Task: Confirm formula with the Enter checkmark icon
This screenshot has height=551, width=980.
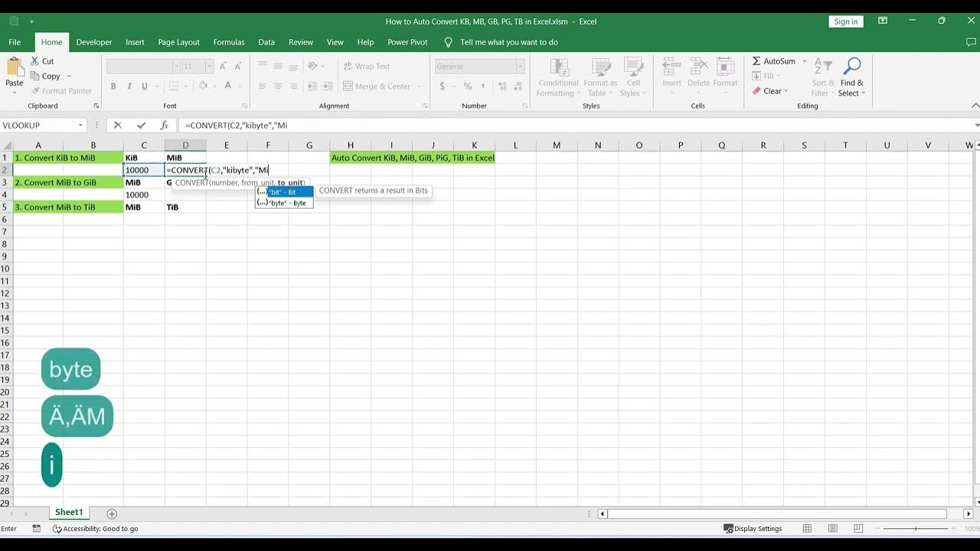Action: pyautogui.click(x=141, y=125)
